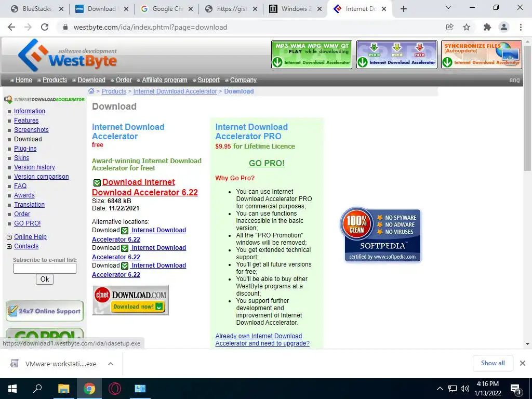Image resolution: width=532 pixels, height=399 pixels.
Task: Open the extensions puzzle icon
Action: coord(487,27)
